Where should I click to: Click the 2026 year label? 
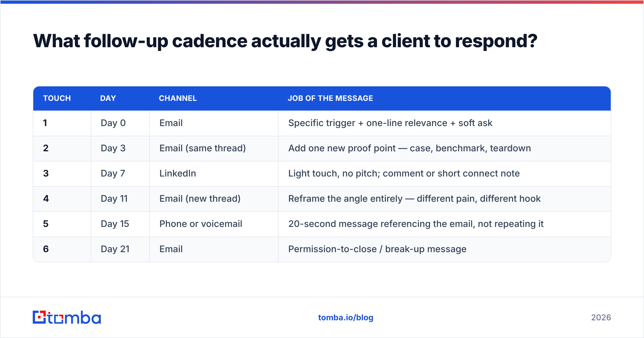coord(601,318)
